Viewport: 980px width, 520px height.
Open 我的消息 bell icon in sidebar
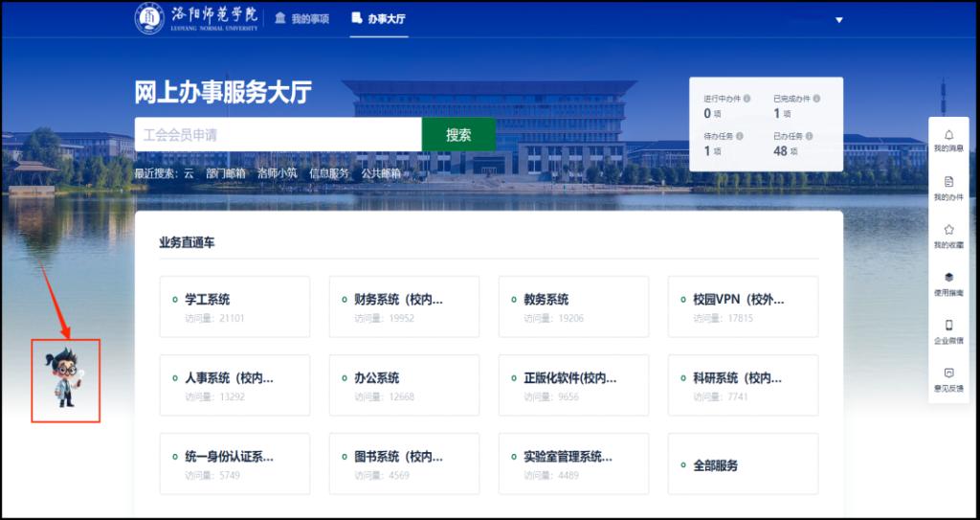pos(948,135)
